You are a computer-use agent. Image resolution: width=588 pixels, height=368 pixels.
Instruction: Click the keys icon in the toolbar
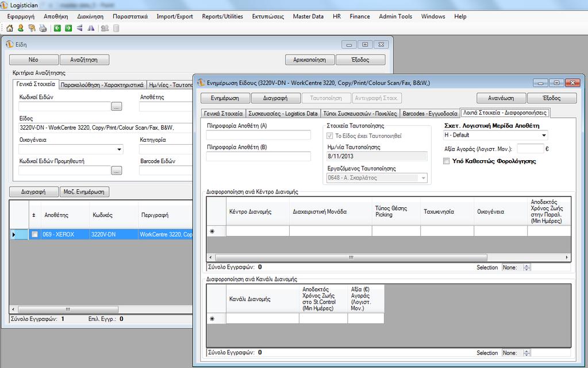(32, 28)
